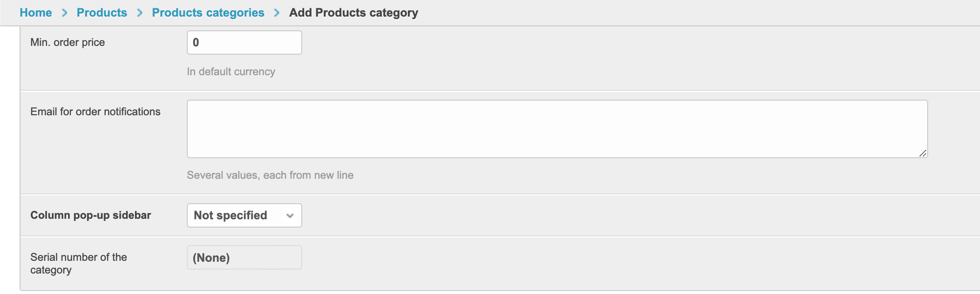Focus the Min. order price field
The image size is (980, 294).
(245, 42)
